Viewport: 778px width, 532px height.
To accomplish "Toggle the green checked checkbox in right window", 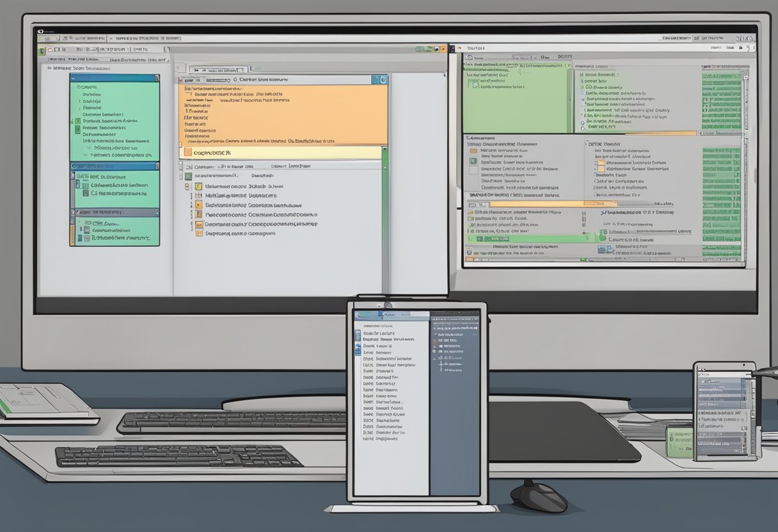I will click(x=473, y=162).
